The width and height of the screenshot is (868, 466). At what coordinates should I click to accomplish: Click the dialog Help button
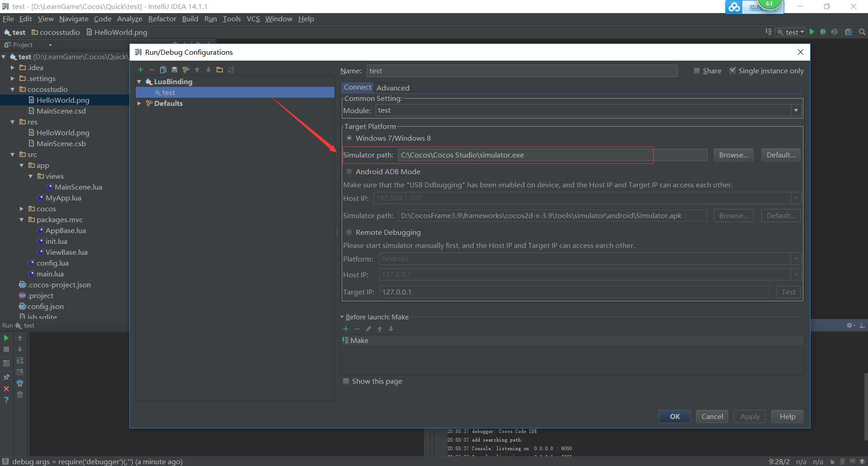pyautogui.click(x=787, y=416)
